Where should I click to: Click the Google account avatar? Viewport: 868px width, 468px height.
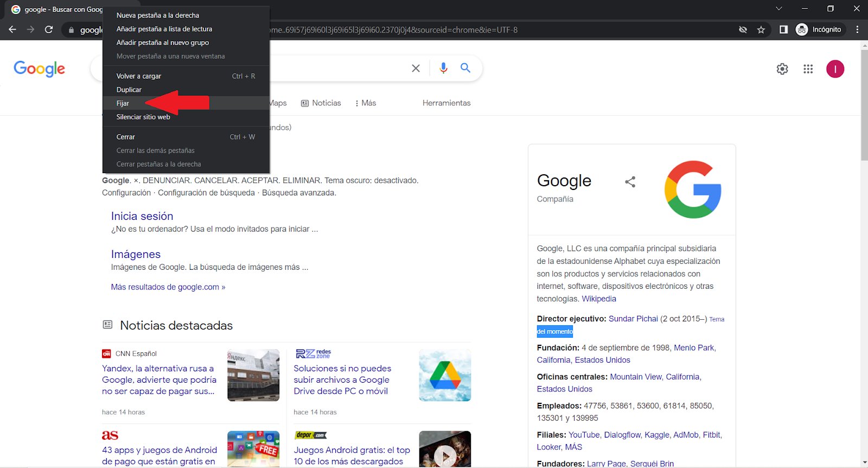tap(835, 69)
